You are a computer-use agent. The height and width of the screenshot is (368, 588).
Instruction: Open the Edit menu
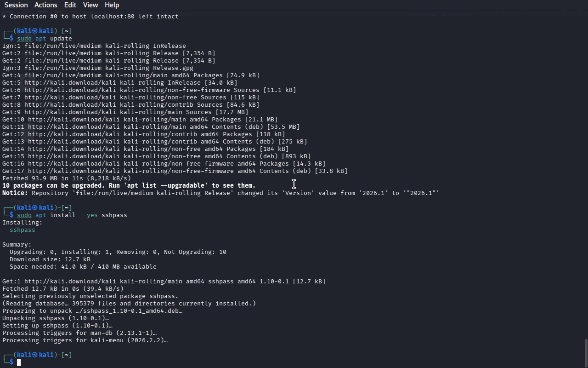(x=70, y=5)
